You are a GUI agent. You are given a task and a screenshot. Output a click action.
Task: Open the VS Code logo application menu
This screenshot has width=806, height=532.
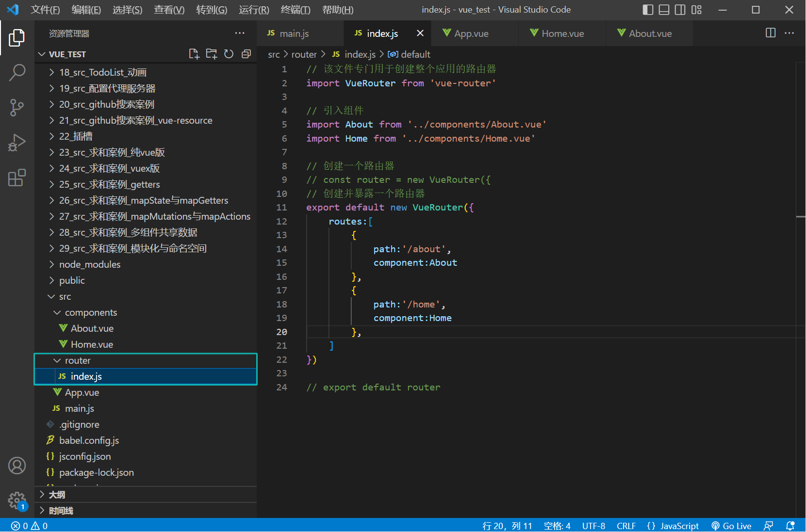tap(13, 10)
